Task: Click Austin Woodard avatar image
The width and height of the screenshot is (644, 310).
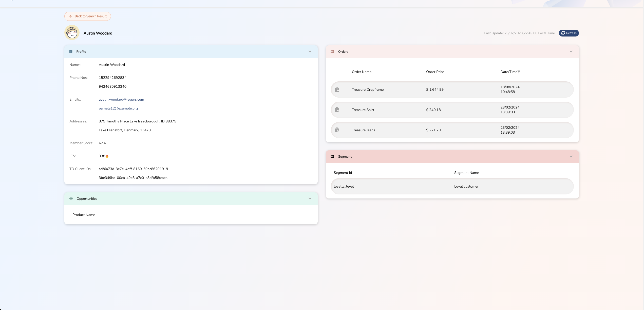Action: coord(72,33)
